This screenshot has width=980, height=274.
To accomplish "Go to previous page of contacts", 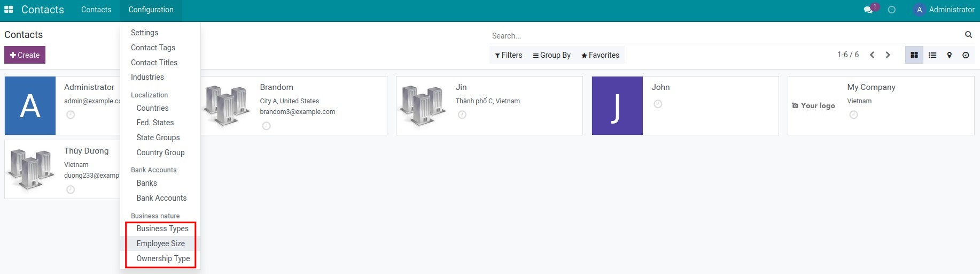I will pyautogui.click(x=872, y=55).
